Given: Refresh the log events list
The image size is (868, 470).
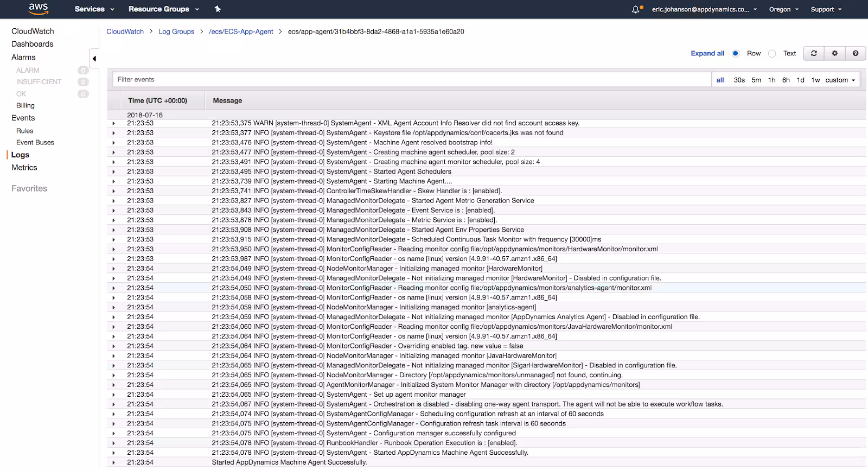Looking at the screenshot, I should coord(814,53).
